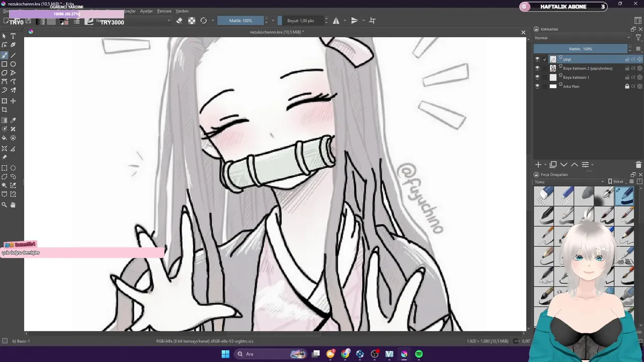Select the Gradient tool
The width and height of the screenshot is (644, 362).
[x=5, y=121]
